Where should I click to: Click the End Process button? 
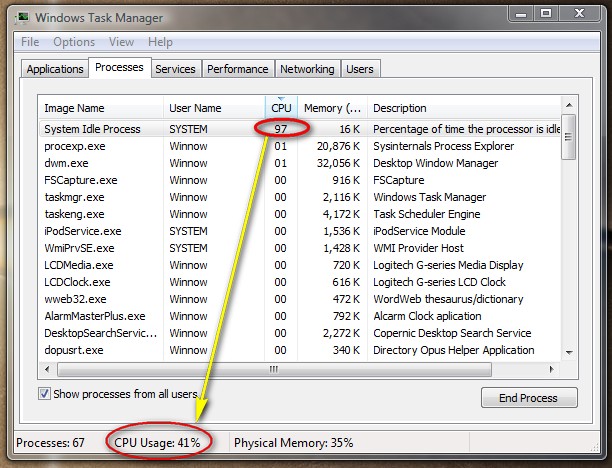(529, 398)
